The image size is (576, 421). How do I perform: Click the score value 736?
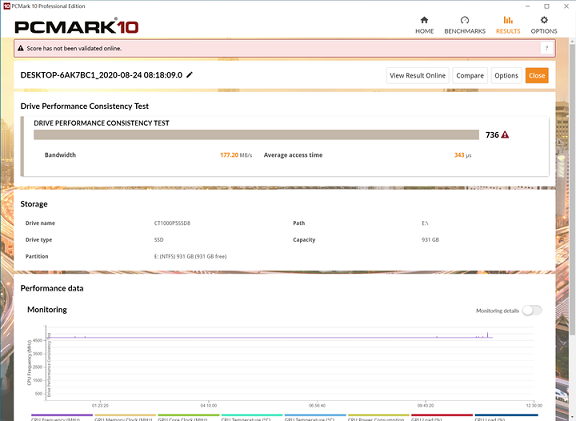pyautogui.click(x=492, y=135)
